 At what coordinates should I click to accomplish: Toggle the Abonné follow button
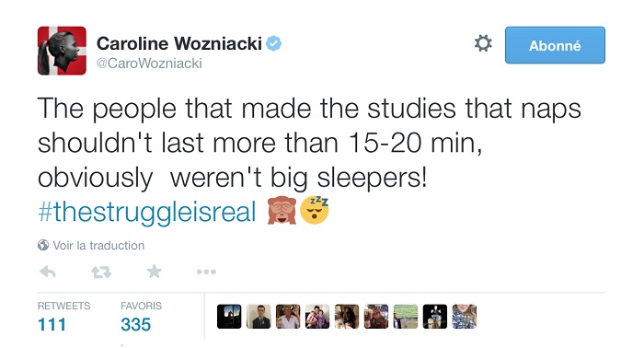(x=555, y=45)
